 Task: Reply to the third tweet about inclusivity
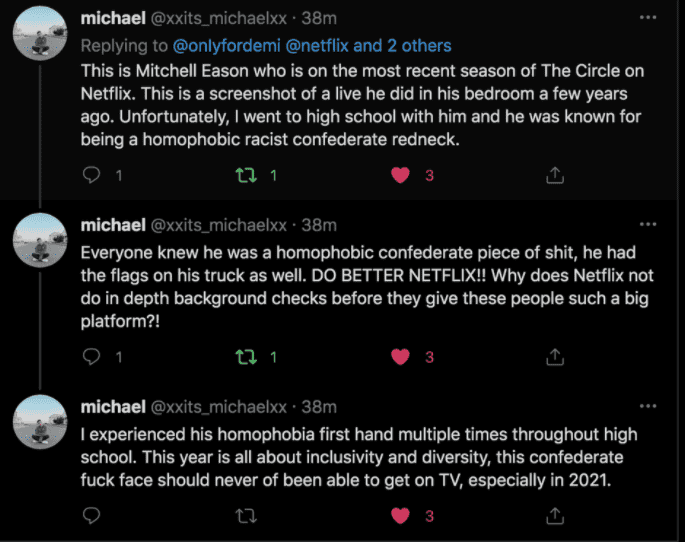[x=92, y=516]
